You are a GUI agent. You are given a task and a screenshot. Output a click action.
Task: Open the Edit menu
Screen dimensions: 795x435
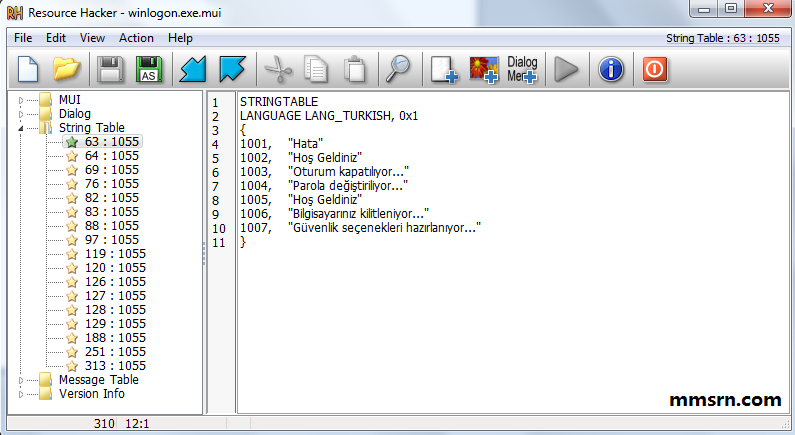click(x=56, y=38)
